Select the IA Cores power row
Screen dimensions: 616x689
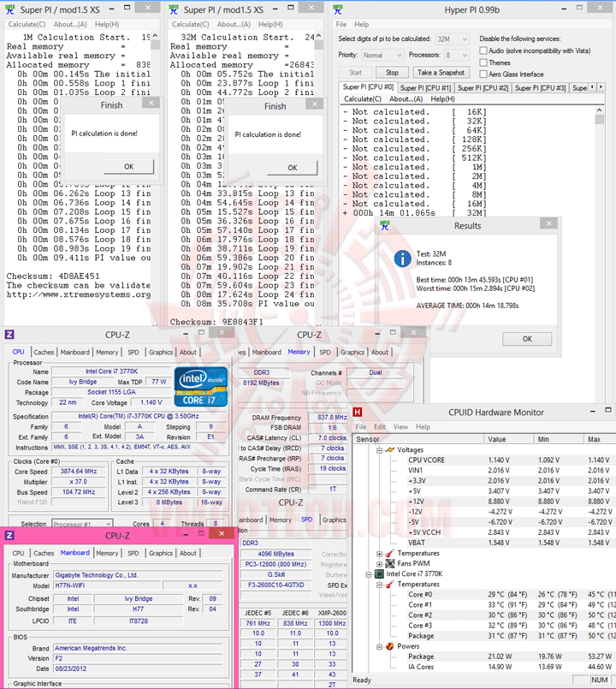[483, 667]
